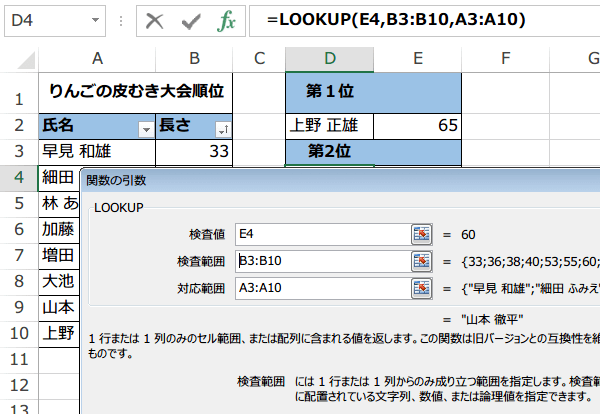This screenshot has width=600, height=414.
Task: Click the select-all corner triangle of the sheet
Action: click(27, 60)
